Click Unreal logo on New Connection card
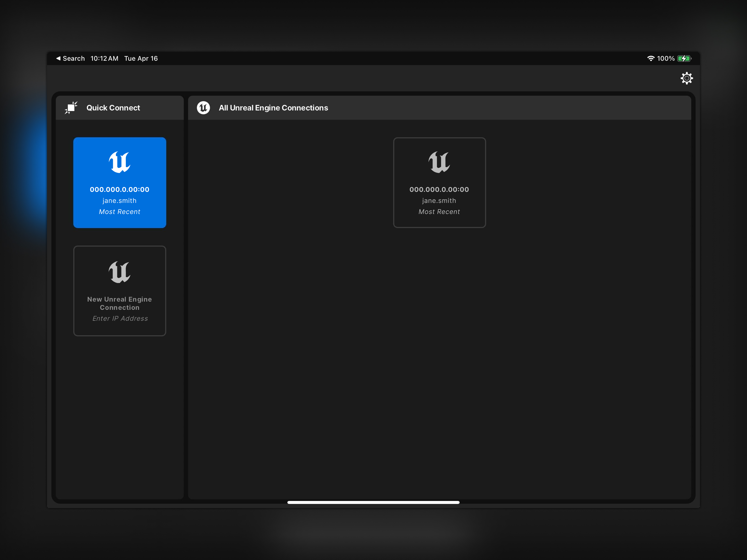 119,272
